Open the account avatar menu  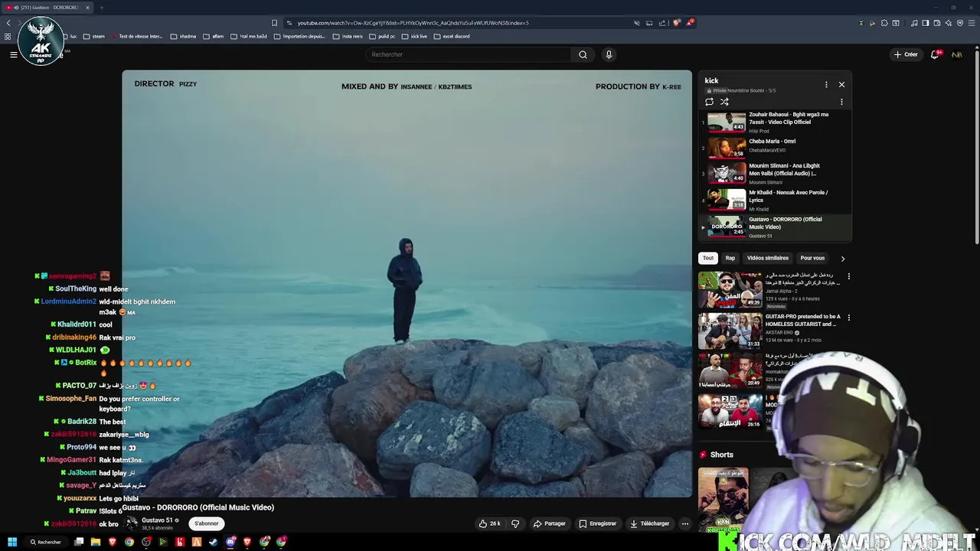point(957,54)
